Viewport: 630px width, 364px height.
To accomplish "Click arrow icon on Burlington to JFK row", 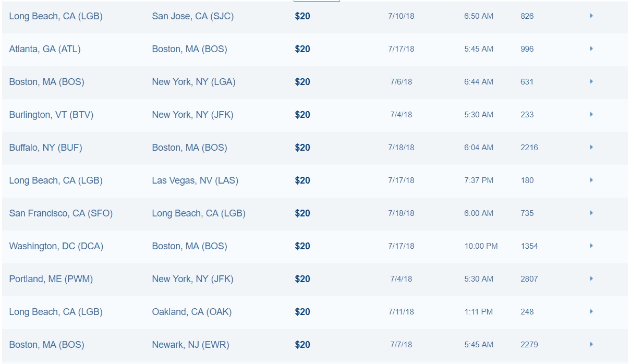I will 591,115.
